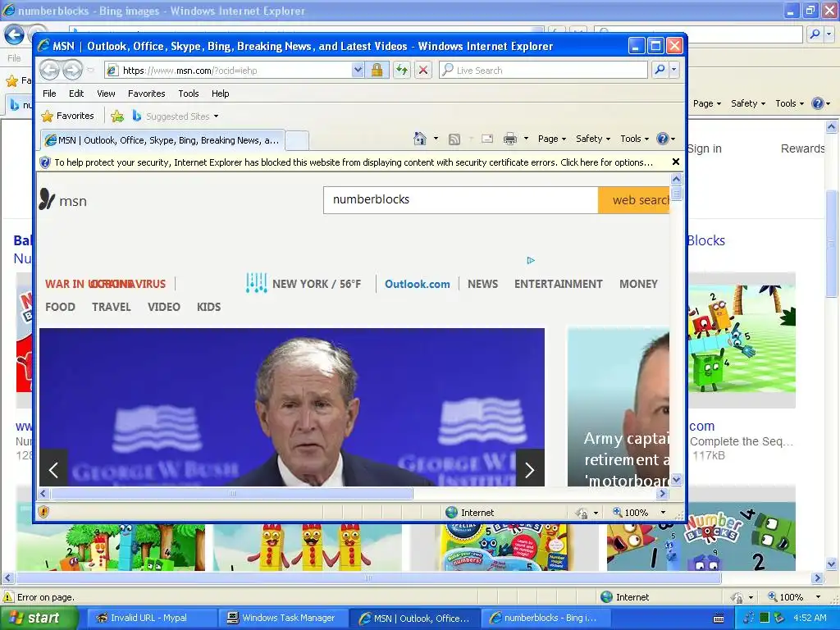Click security information bar message

click(x=354, y=162)
